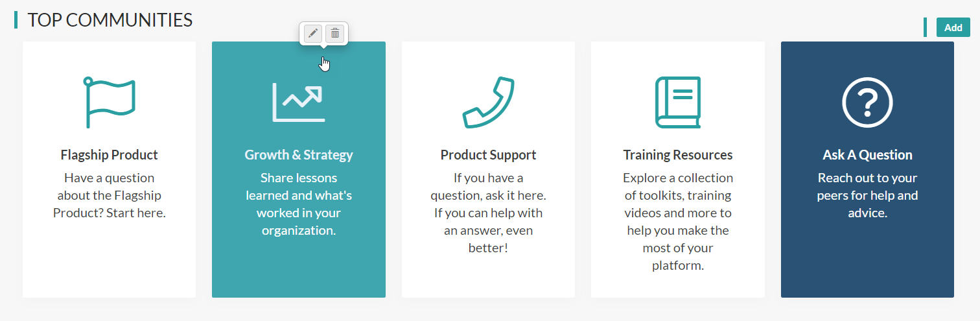The width and height of the screenshot is (980, 321).
Task: Click the Ask A Question heading
Action: tap(867, 155)
